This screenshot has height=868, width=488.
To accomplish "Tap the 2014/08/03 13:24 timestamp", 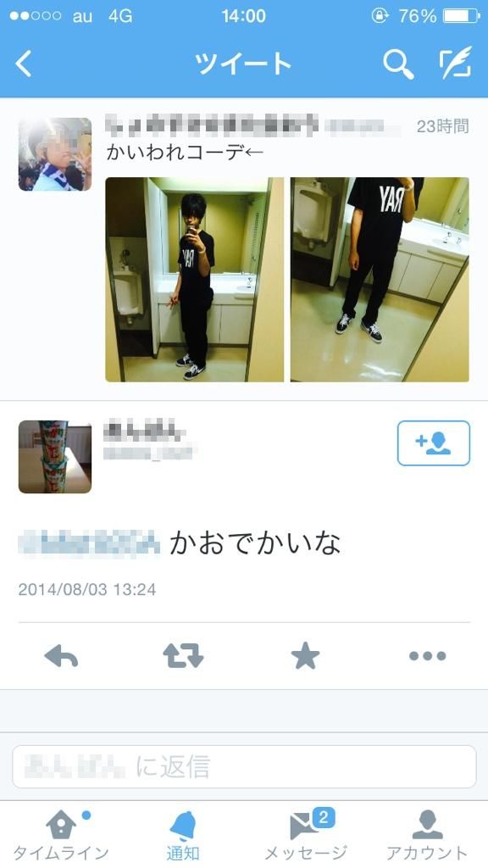I will (x=87, y=589).
